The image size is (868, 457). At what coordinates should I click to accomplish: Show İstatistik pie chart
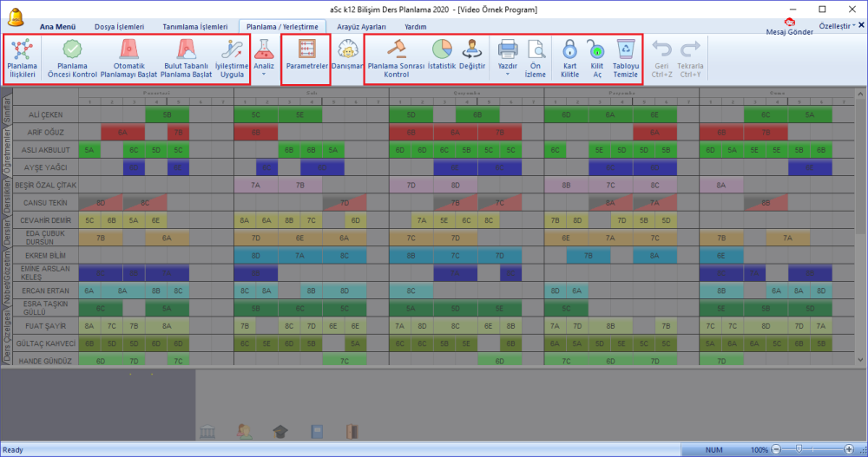point(442,55)
